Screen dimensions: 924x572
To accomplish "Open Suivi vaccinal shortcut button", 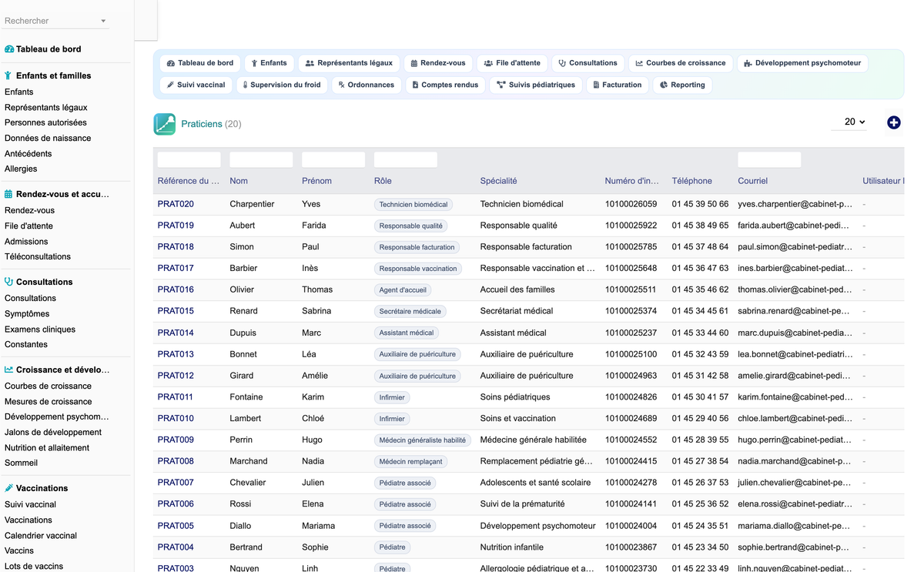I will coord(196,85).
